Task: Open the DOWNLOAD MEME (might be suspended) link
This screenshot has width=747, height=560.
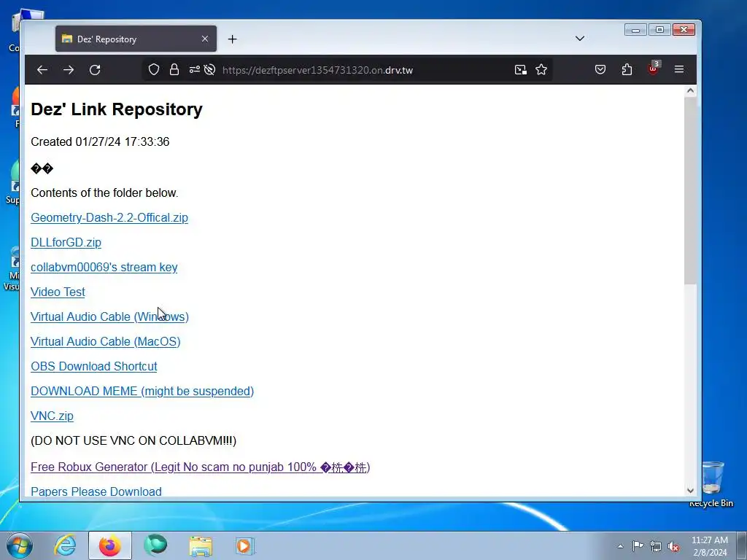Action: [x=142, y=391]
